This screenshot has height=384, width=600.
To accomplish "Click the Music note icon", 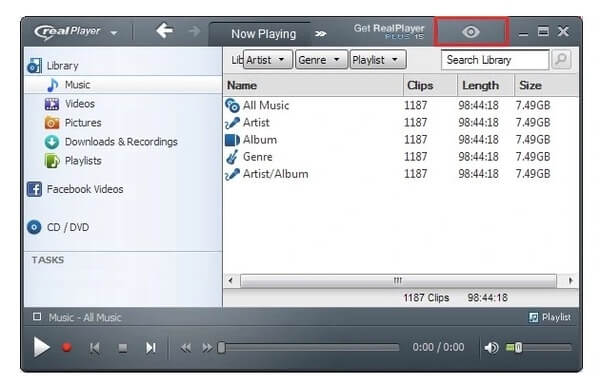I will pos(52,85).
